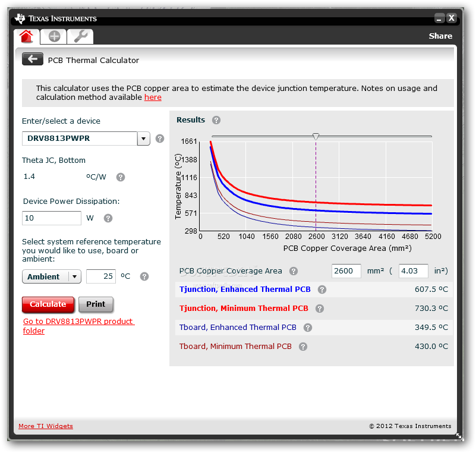Click the 'Tjunction, Enhanced Thermal PCB' label
This screenshot has height=453, width=476.
[245, 290]
